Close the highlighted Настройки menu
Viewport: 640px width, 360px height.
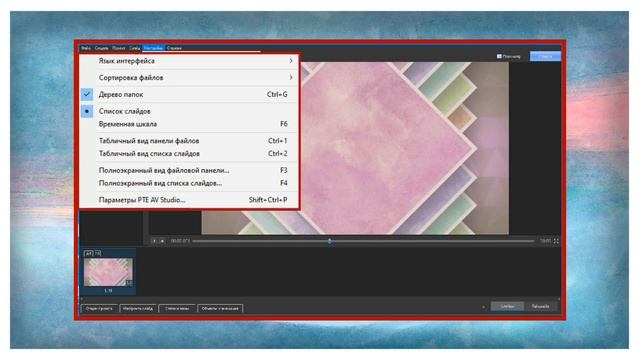153,48
